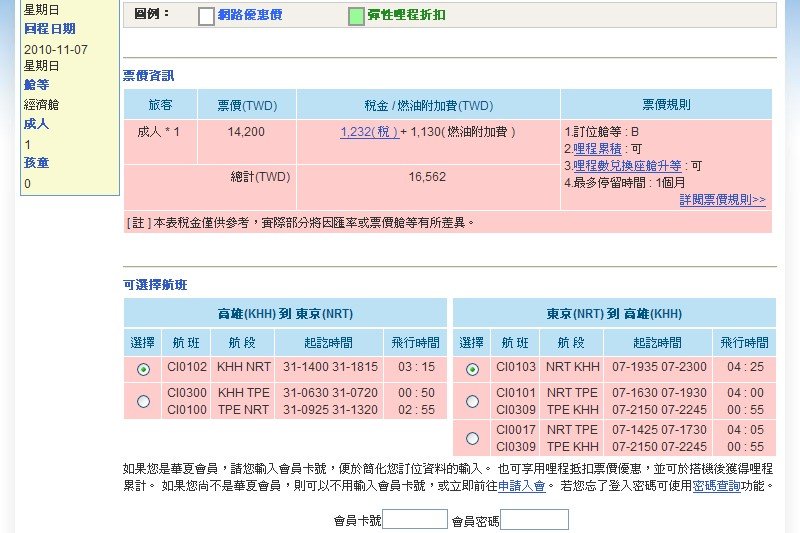Click the 網路優惠價 legend label
The width and height of the screenshot is (800, 533).
(x=250, y=15)
